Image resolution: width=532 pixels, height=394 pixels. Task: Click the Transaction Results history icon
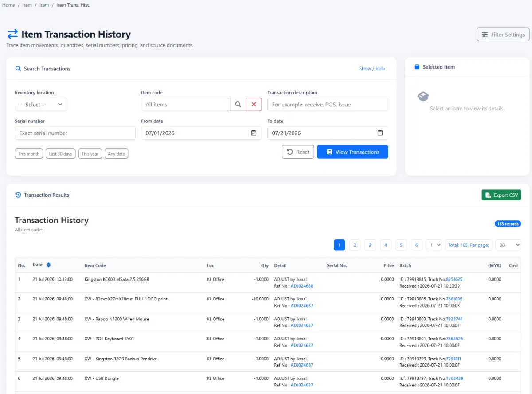tap(18, 195)
